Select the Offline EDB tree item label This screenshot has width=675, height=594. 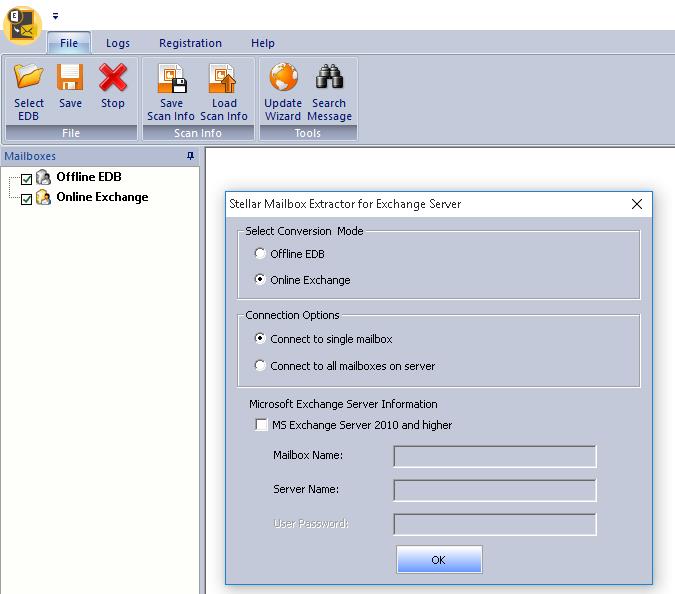point(89,177)
